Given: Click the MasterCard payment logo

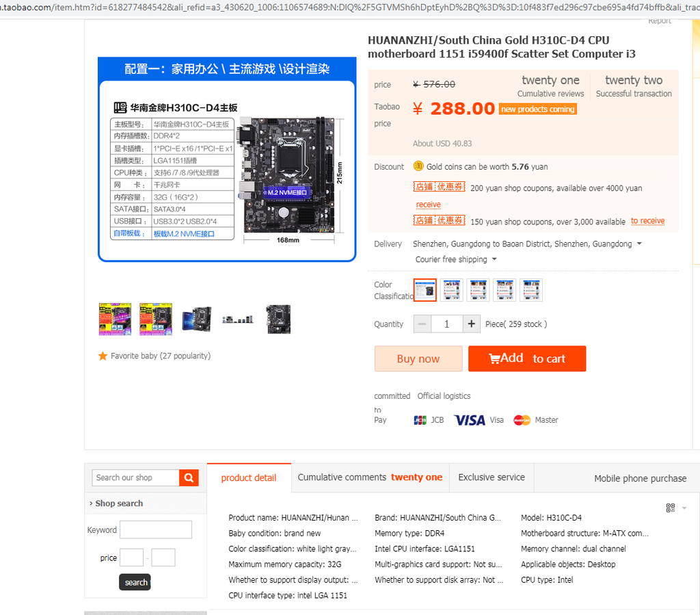Looking at the screenshot, I should (x=522, y=420).
